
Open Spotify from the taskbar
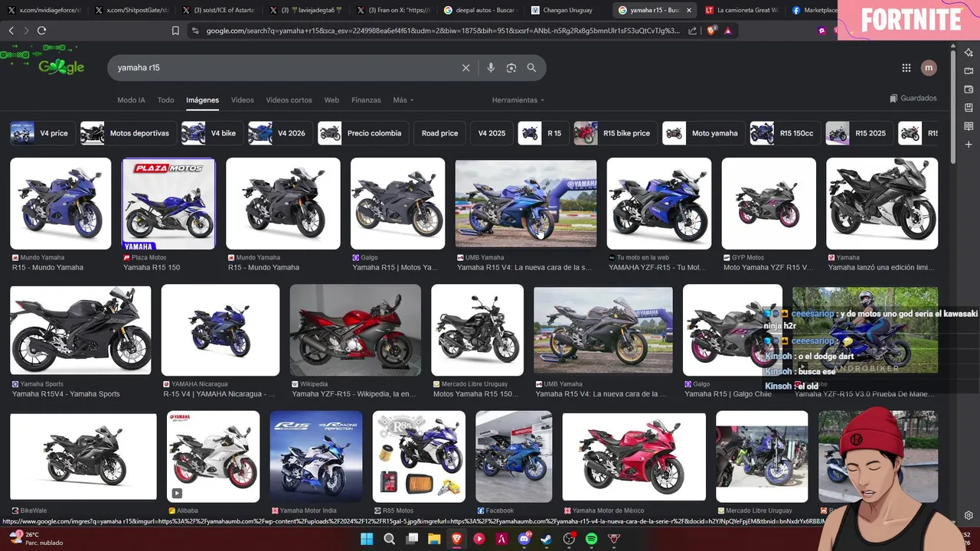[x=592, y=539]
